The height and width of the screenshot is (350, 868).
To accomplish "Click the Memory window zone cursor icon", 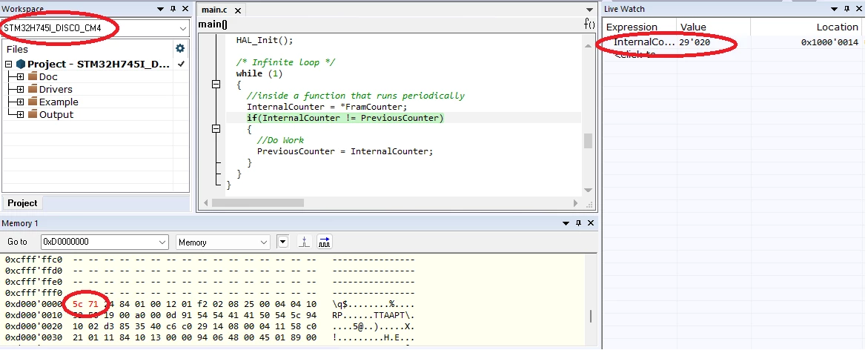I will [x=305, y=242].
